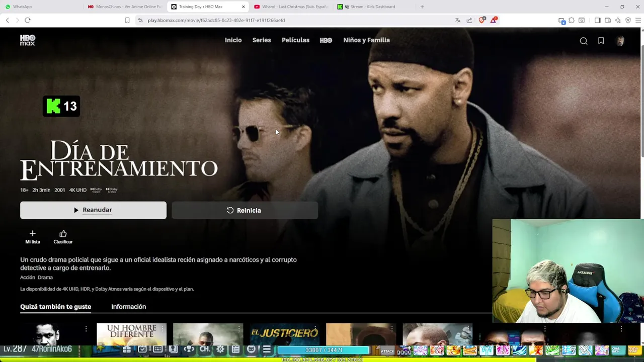
Task: Open Leo AI assistant sparkle icon
Action: pos(618,20)
